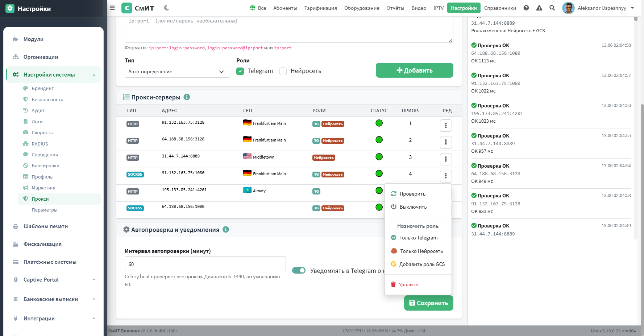Expand the Банковские выписки chevron
The height and width of the screenshot is (336, 644).
(94, 299)
